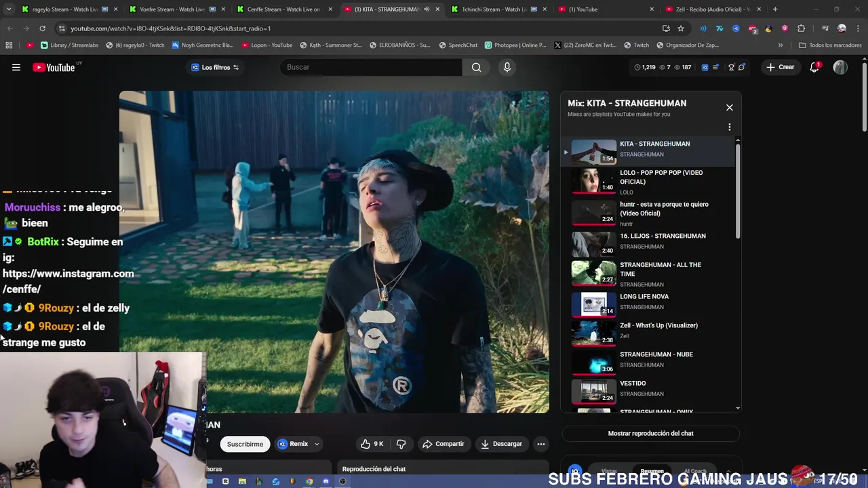
Task: Open Library / Streamlabs bookmark
Action: pyautogui.click(x=70, y=45)
